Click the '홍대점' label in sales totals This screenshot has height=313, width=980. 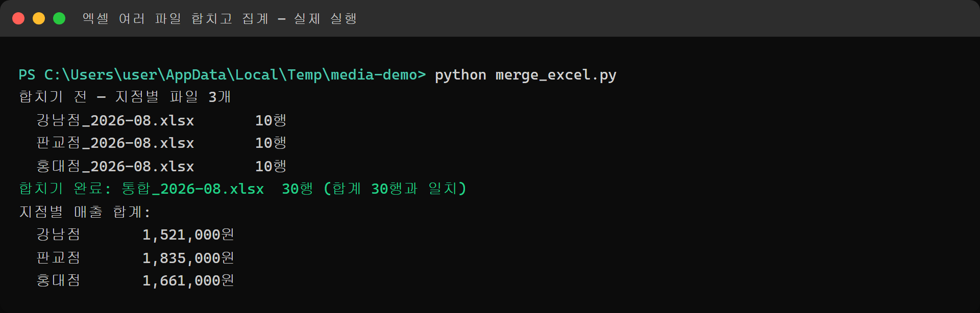click(58, 280)
